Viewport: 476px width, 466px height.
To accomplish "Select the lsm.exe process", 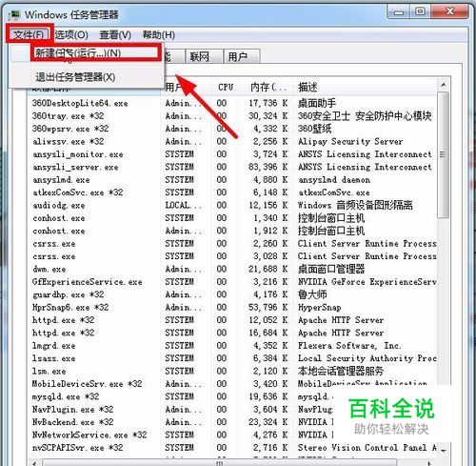I will (x=50, y=371).
